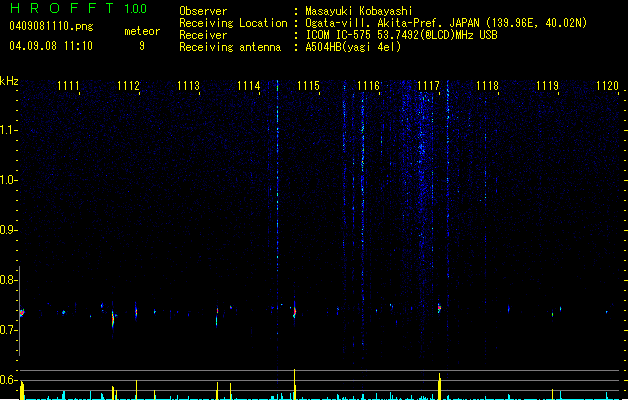This screenshot has width=629, height=400.
Task: Click time marker 1116
Action: (368, 86)
